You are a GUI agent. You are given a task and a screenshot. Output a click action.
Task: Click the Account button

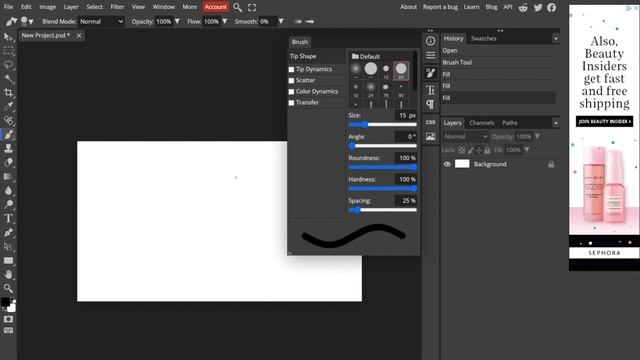coord(216,7)
